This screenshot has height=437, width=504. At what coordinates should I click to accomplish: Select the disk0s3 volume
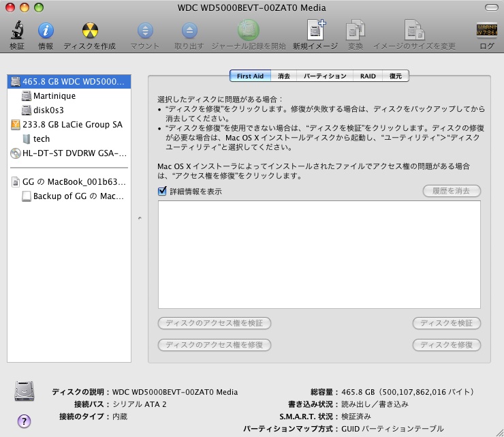[69, 110]
